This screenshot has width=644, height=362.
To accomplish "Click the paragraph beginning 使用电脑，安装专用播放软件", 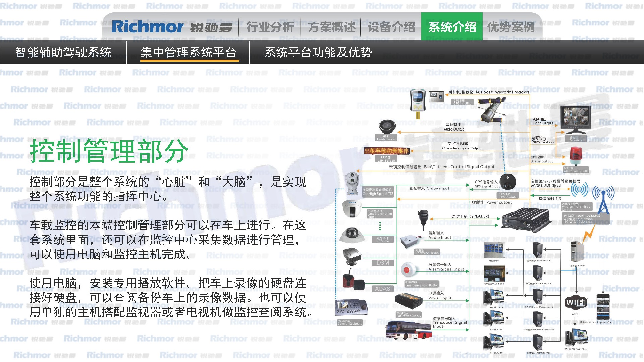I will (170, 298).
